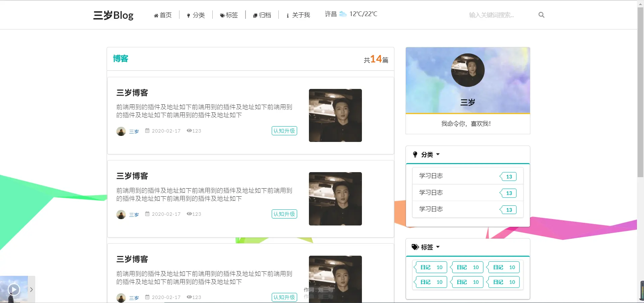Click the 三岁 name on profile card
Screen dimensions: 644x303
pyautogui.click(x=468, y=102)
